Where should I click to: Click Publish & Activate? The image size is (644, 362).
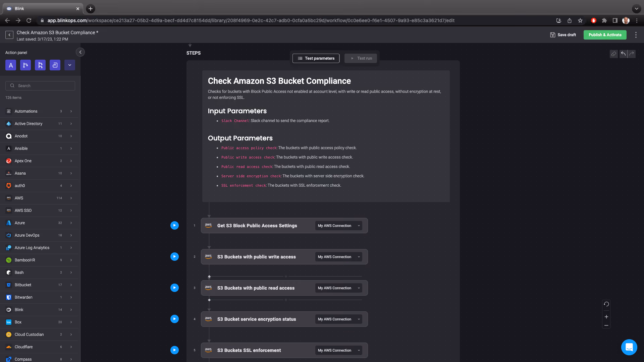tap(605, 35)
